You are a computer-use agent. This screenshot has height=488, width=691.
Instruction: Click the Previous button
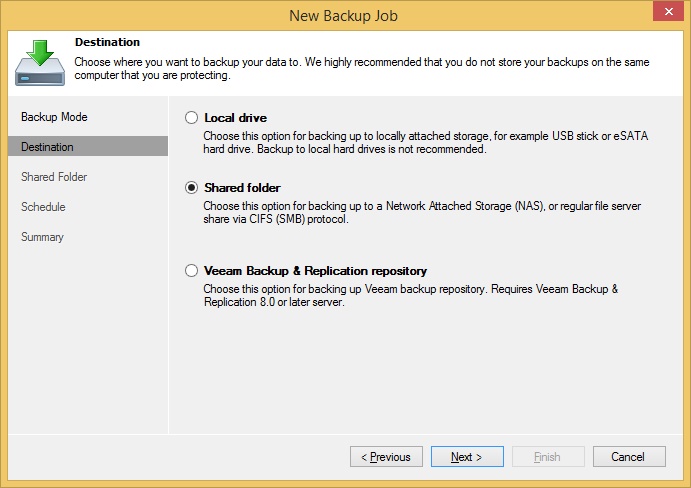(x=386, y=457)
